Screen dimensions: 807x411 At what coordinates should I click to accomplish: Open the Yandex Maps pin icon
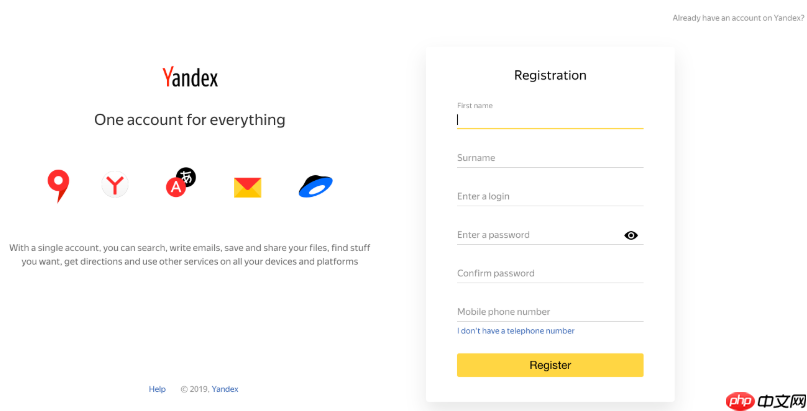click(58, 185)
